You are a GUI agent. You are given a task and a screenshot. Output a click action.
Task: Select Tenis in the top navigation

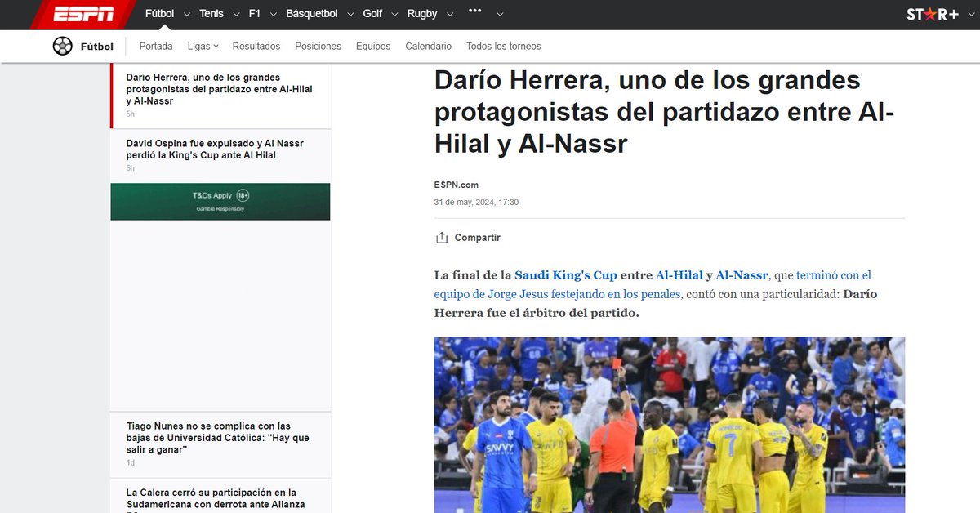(x=212, y=14)
